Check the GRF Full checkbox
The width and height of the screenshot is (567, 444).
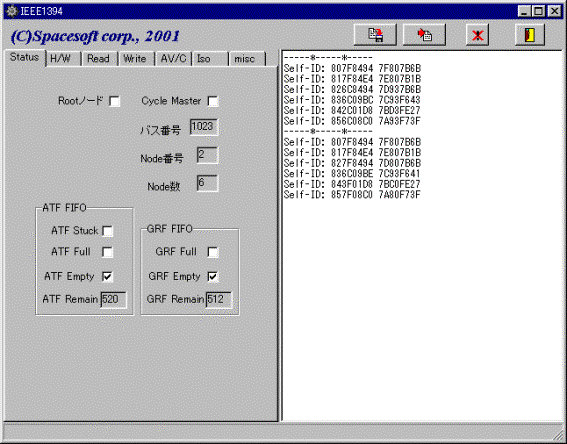213,252
